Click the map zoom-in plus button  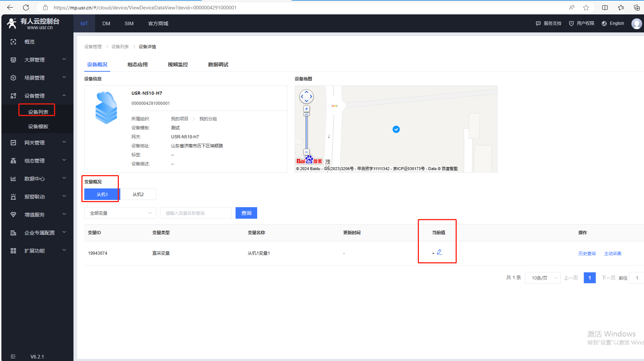pos(307,109)
